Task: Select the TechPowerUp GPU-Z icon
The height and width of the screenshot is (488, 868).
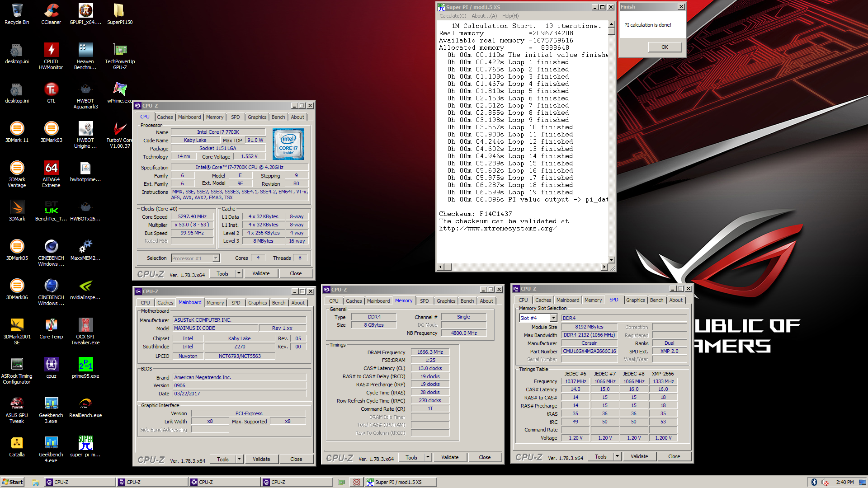Action: coord(120,56)
